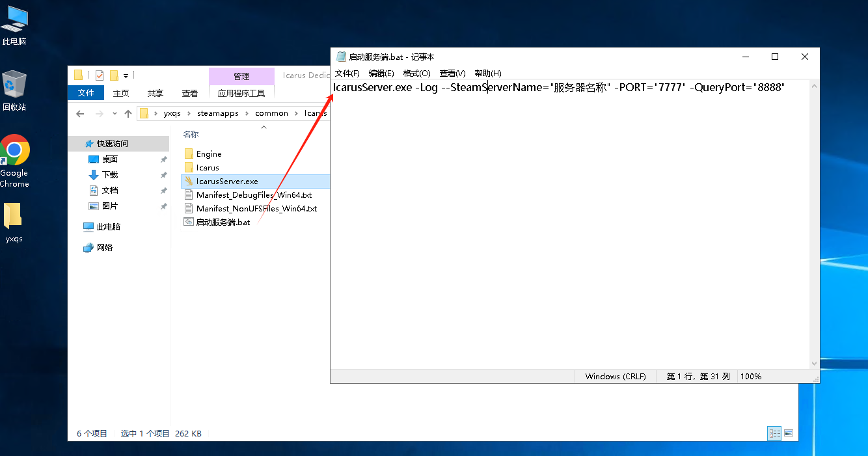Click 第 1 行, 第 31 列 status text

698,377
